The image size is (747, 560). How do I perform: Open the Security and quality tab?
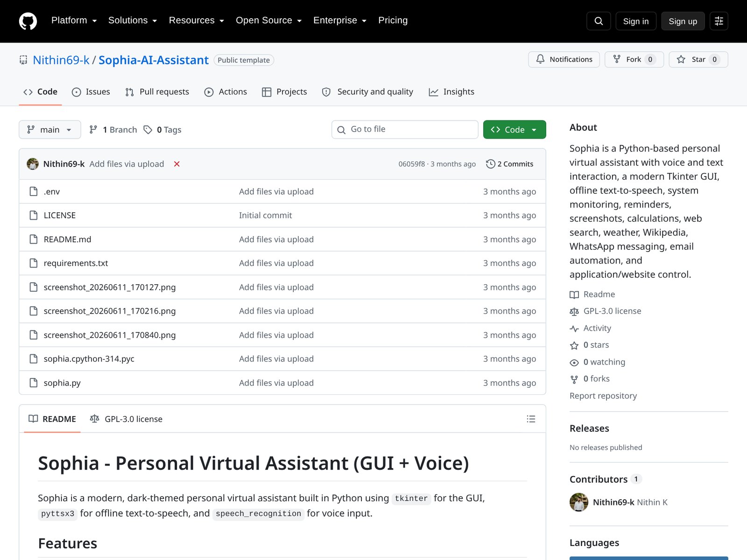click(x=368, y=92)
